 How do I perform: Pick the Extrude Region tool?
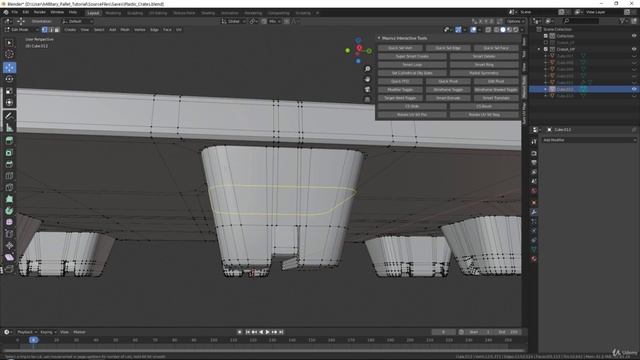9,141
